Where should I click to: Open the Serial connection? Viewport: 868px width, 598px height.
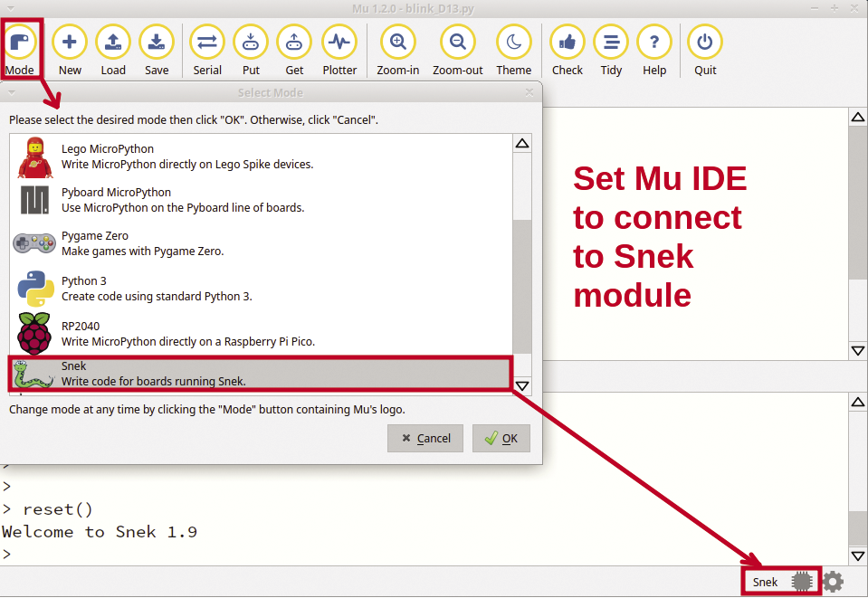click(207, 51)
